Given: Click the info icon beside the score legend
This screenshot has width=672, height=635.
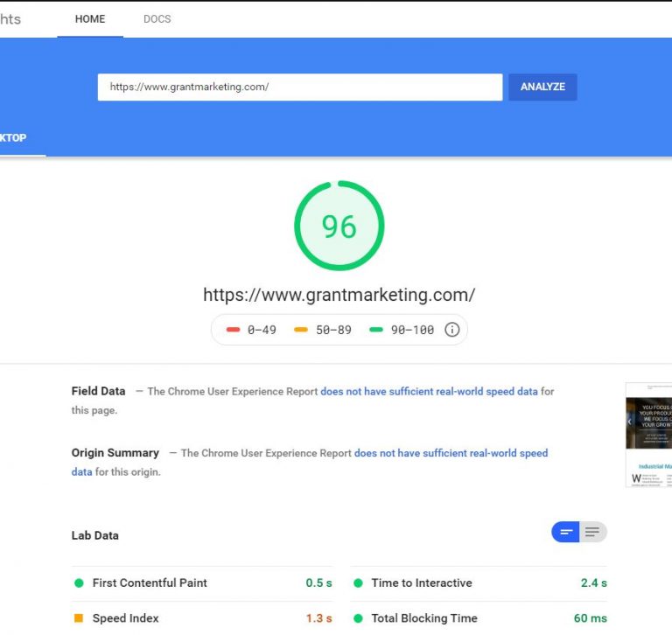Looking at the screenshot, I should (452, 330).
